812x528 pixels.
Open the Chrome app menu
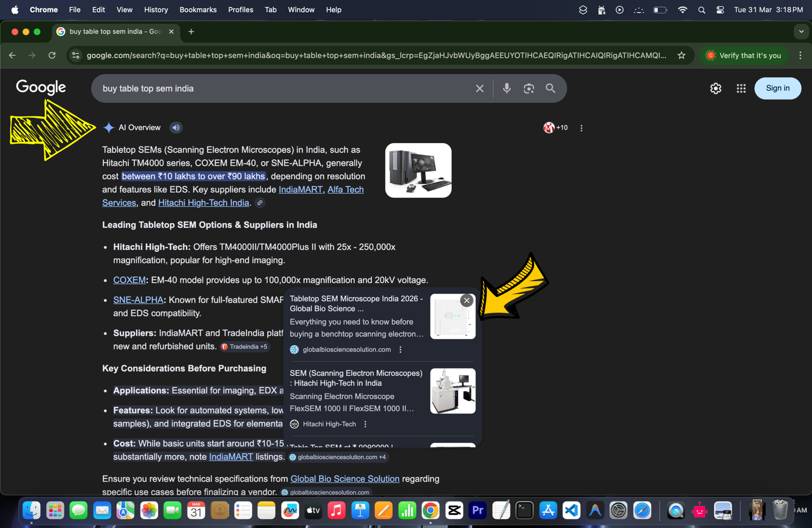44,10
